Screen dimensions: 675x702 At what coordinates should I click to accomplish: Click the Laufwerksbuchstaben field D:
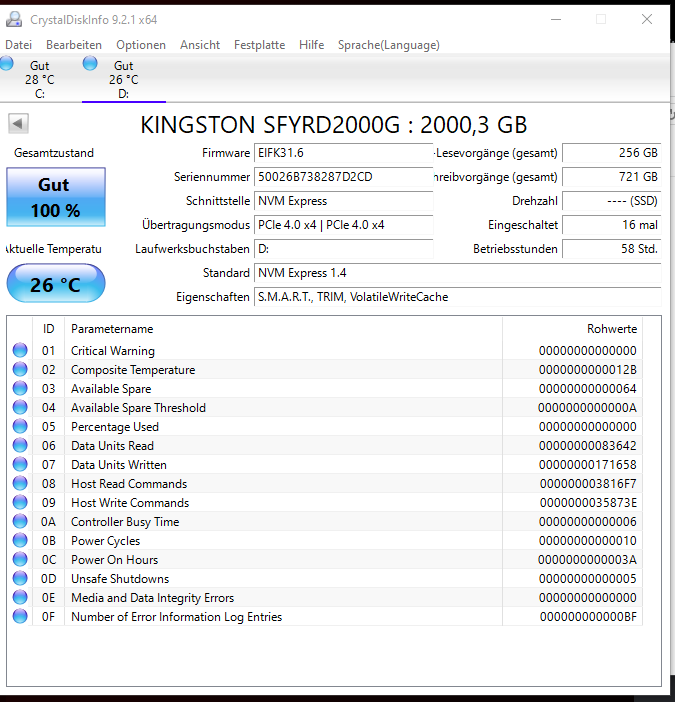[x=343, y=249]
